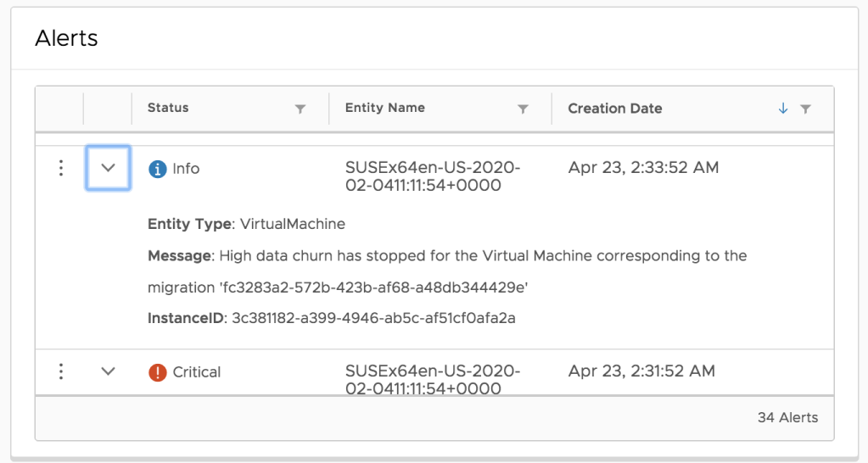Open actions menu for the Info alert

pos(60,168)
